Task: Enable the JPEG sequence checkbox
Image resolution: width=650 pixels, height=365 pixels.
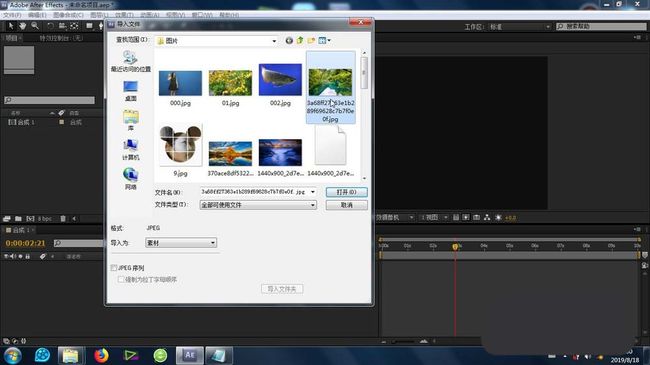Action: (114, 268)
